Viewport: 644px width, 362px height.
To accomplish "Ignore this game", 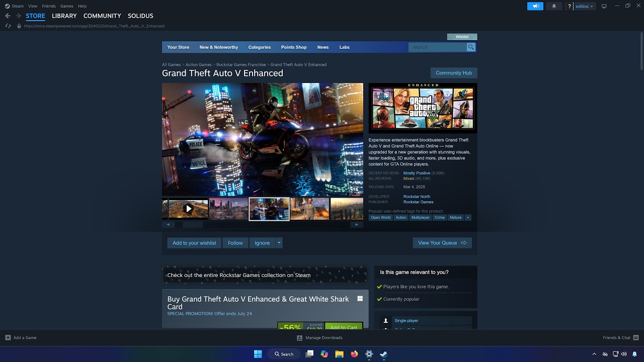I will click(x=262, y=243).
